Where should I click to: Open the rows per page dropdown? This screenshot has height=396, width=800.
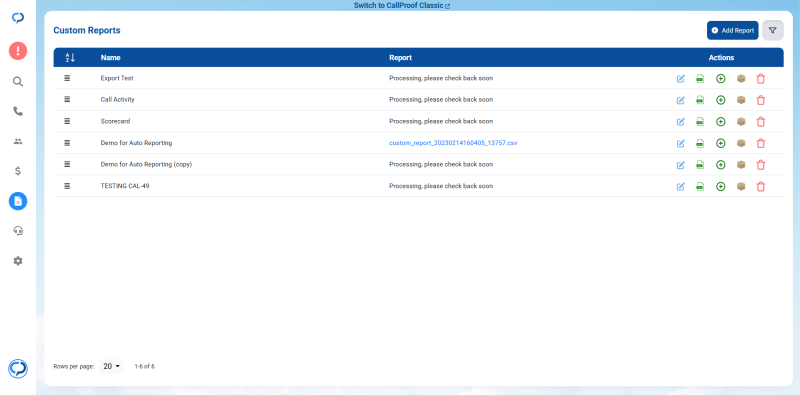click(x=111, y=366)
